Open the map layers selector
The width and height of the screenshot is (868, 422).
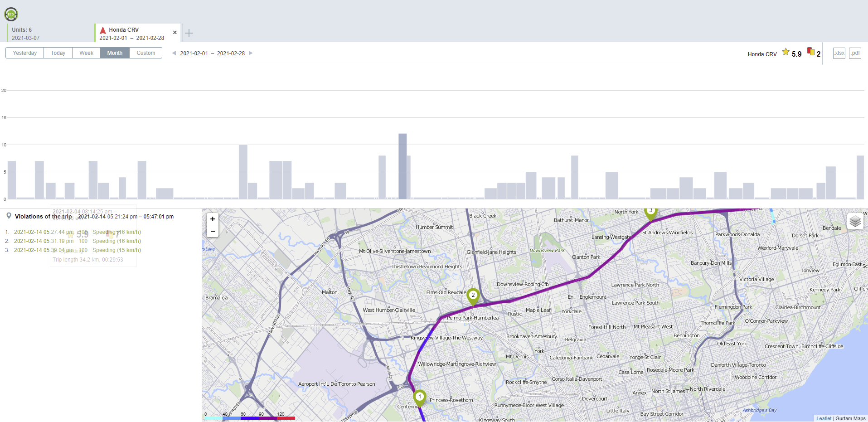855,221
